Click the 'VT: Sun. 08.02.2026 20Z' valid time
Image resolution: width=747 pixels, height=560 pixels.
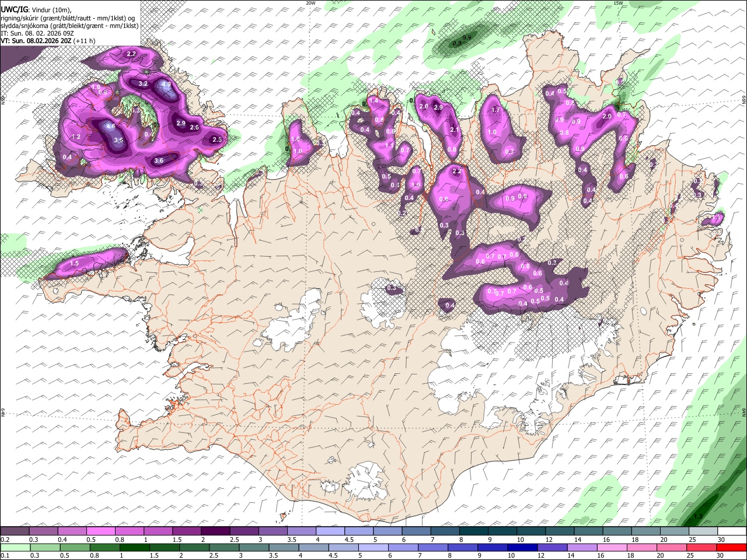pos(36,41)
